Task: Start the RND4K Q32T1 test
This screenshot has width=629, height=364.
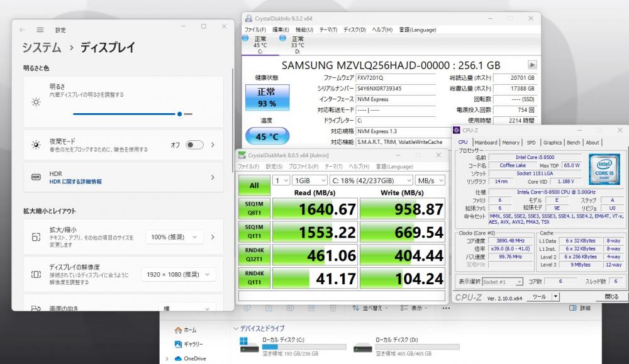Action: [x=254, y=255]
